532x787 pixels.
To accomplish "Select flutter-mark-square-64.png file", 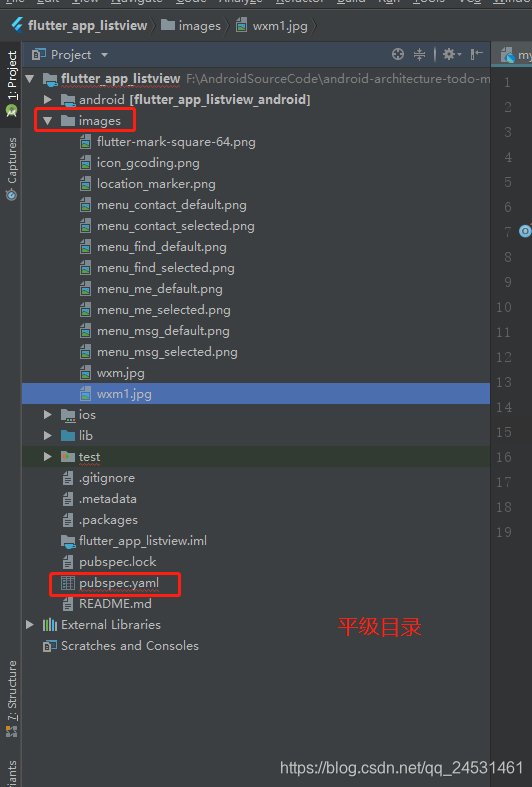I will click(x=176, y=142).
